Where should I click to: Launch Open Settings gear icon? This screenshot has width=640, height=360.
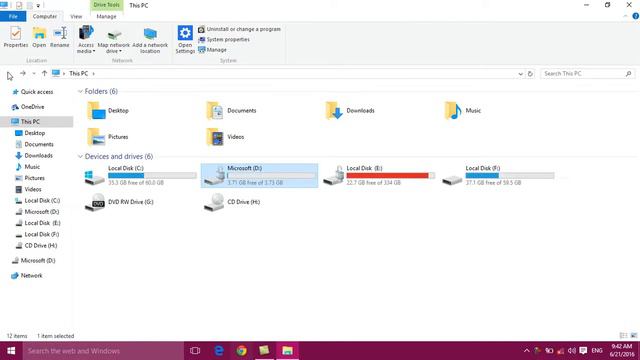point(185,39)
